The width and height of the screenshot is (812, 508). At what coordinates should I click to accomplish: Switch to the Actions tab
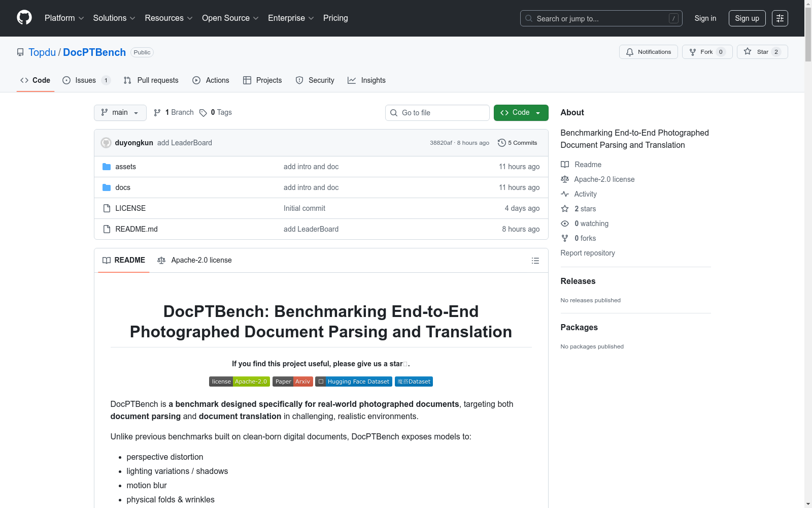(211, 80)
